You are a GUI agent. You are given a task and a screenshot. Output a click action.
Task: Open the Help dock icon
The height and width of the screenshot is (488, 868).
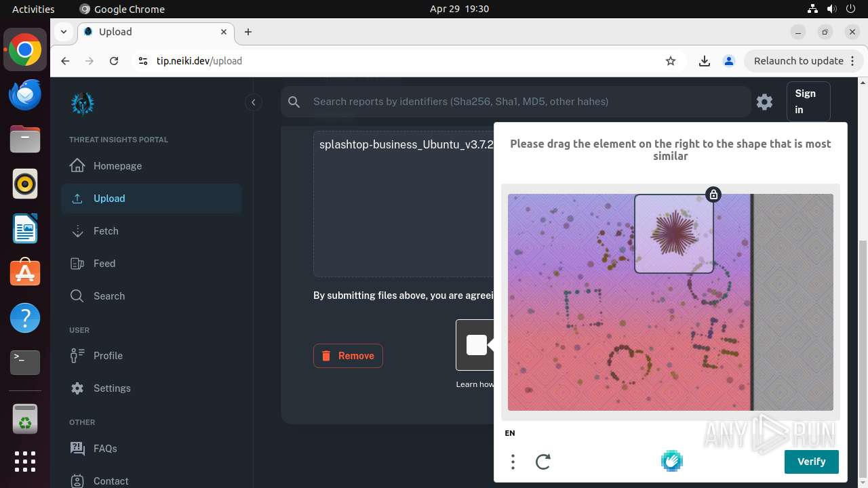tap(25, 318)
